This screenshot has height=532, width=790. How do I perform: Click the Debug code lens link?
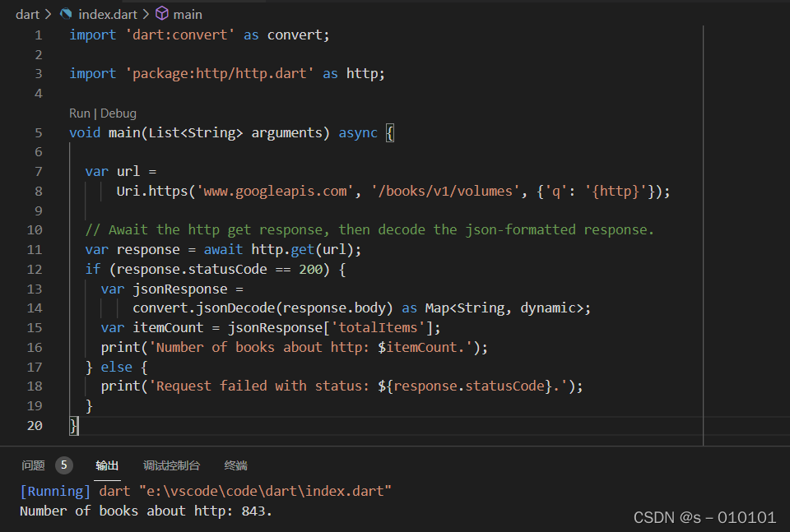(118, 113)
